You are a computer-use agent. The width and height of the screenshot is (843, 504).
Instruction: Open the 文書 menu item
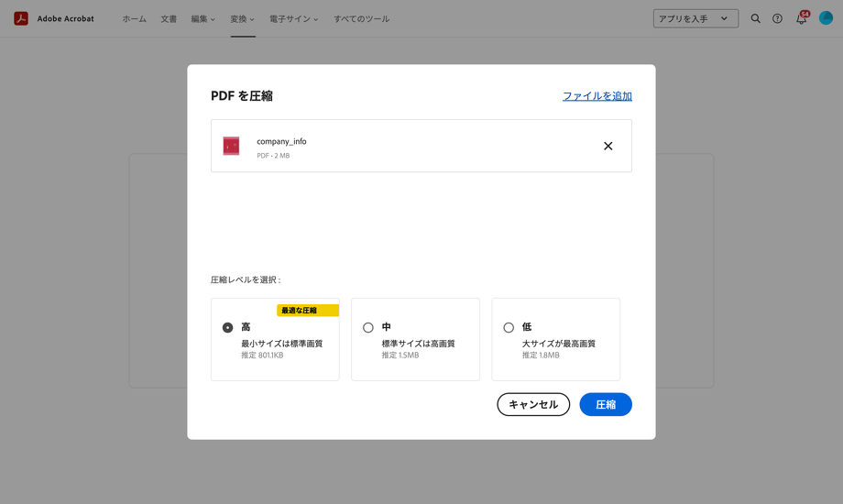click(169, 18)
